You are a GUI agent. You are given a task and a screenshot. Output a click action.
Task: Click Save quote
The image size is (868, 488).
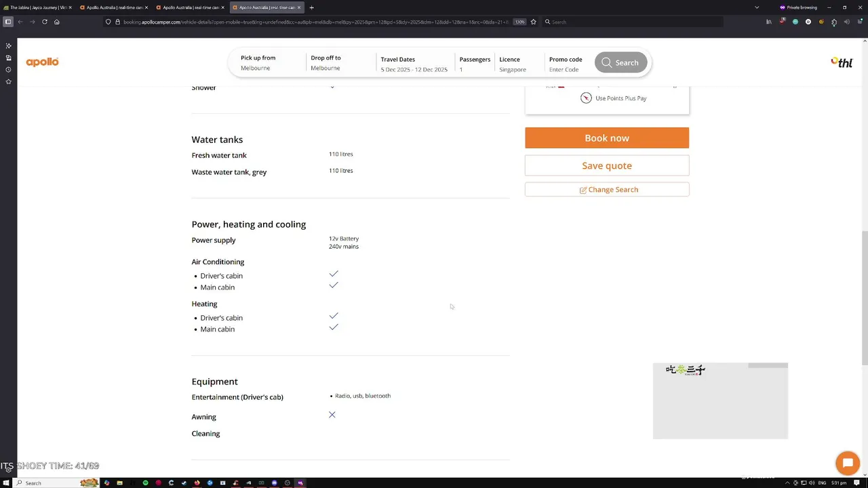[607, 165]
